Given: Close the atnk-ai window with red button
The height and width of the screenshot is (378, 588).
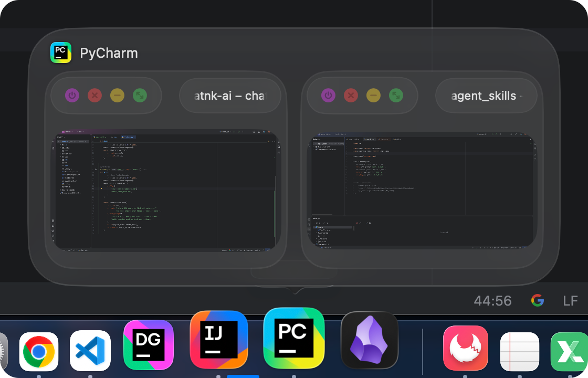Looking at the screenshot, I should 94,96.
